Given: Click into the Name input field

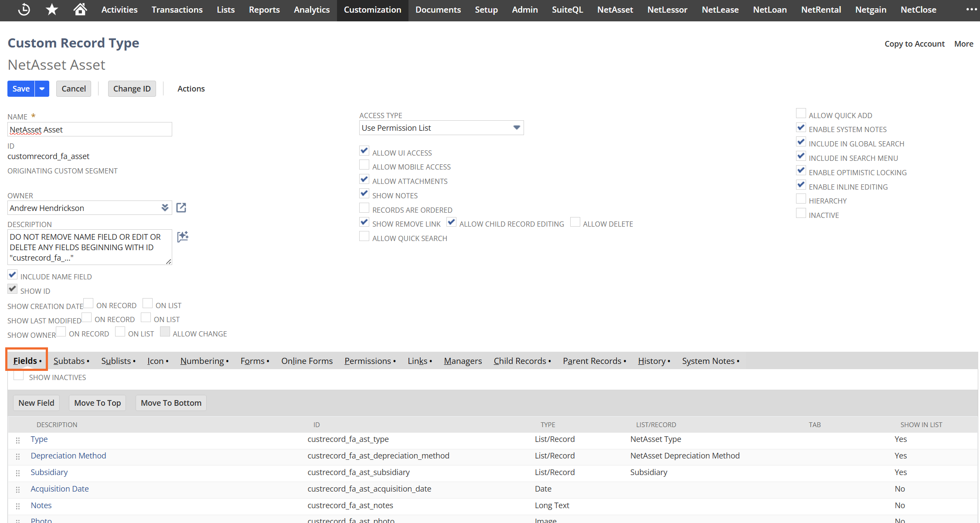Looking at the screenshot, I should (90, 129).
